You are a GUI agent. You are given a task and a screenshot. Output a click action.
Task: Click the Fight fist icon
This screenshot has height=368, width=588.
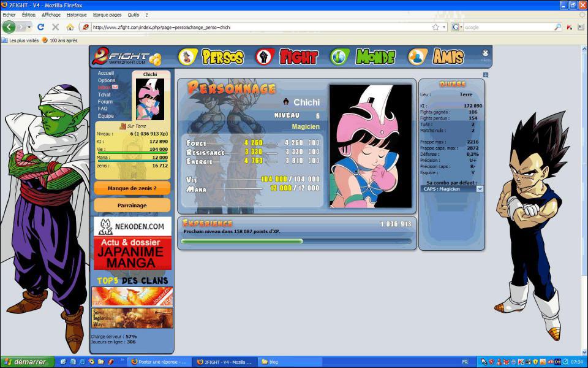point(265,57)
